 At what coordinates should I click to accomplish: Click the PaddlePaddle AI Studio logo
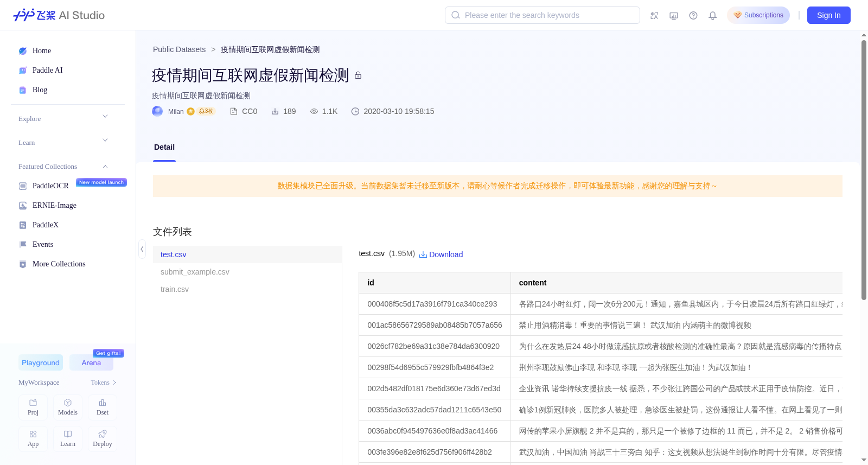[59, 15]
